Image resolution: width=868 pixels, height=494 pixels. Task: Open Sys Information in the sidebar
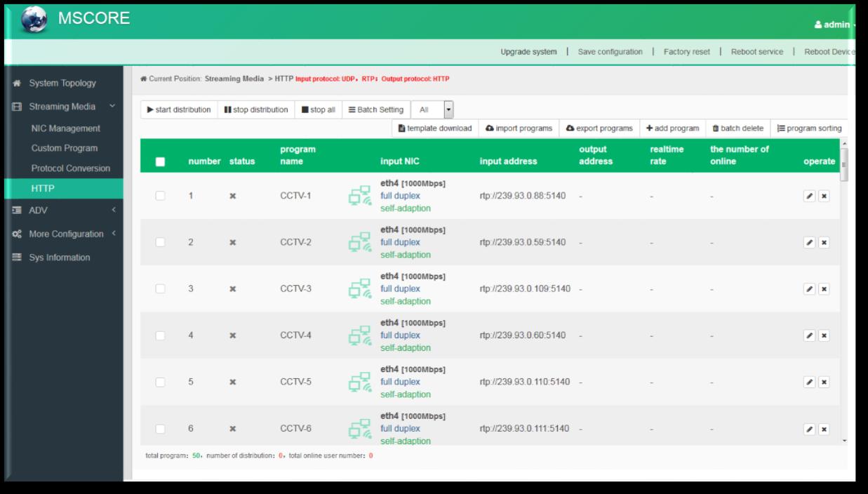click(61, 257)
